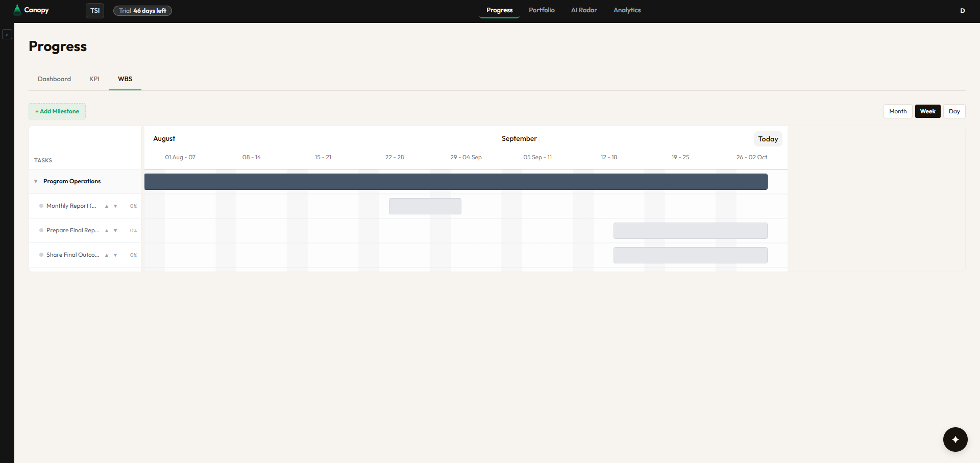Image resolution: width=980 pixels, height=463 pixels.
Task: Move Monthly Report task up
Action: [107, 206]
